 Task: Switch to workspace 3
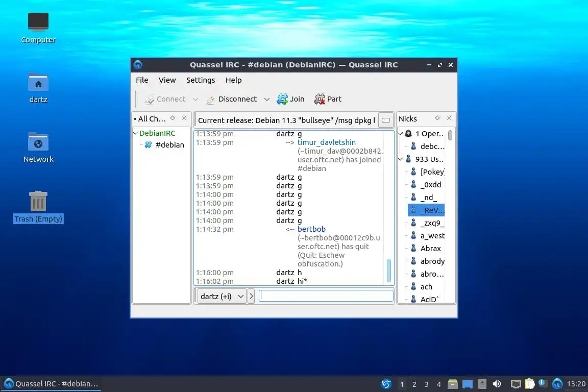(x=426, y=384)
